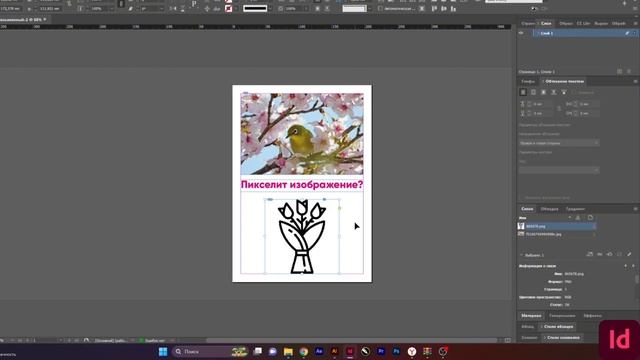Screen dimensions: 640x360
Task: Open the Text Wrap panel flyout menu
Action: [x=635, y=81]
